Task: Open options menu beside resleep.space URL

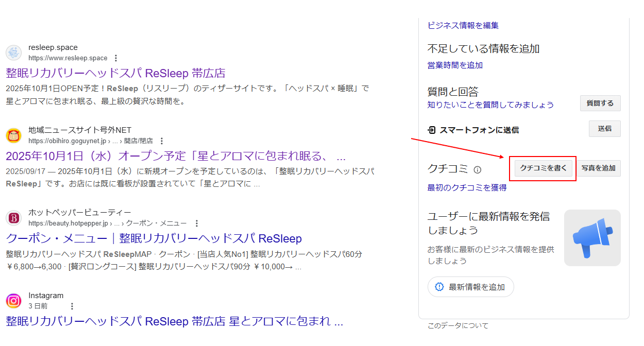Action: coord(116,58)
